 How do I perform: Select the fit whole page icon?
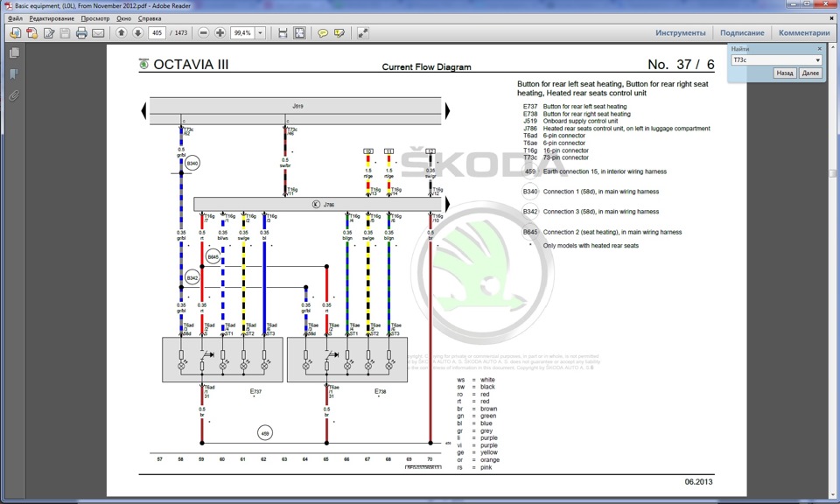click(299, 33)
